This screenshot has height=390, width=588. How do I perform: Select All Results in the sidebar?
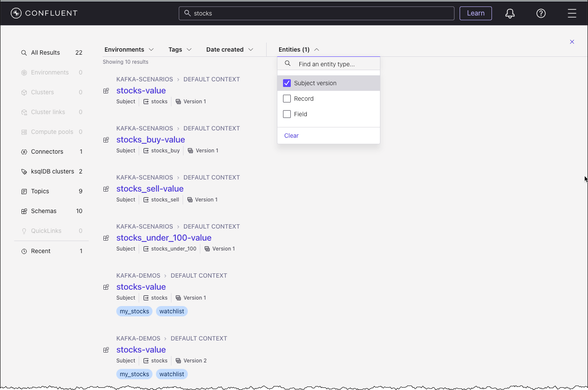45,53
